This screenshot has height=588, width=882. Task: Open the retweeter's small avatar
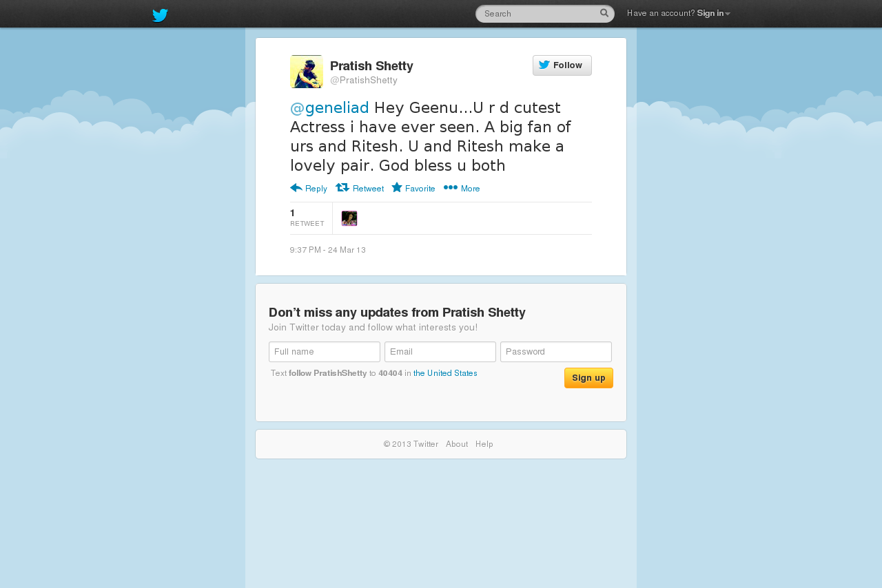pyautogui.click(x=349, y=218)
